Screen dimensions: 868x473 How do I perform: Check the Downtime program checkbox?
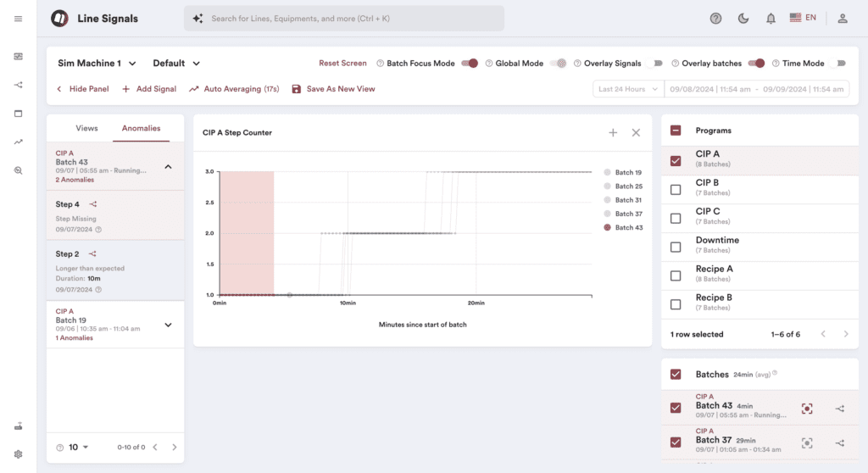pos(676,247)
